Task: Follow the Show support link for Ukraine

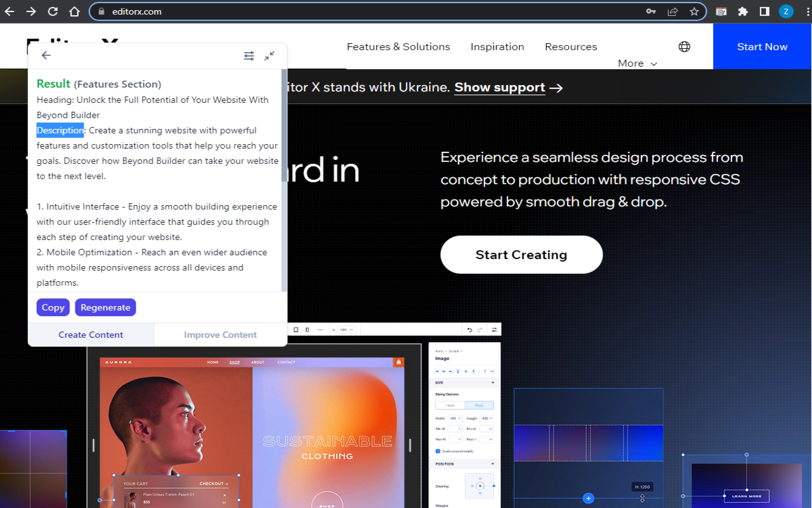Action: 499,87
